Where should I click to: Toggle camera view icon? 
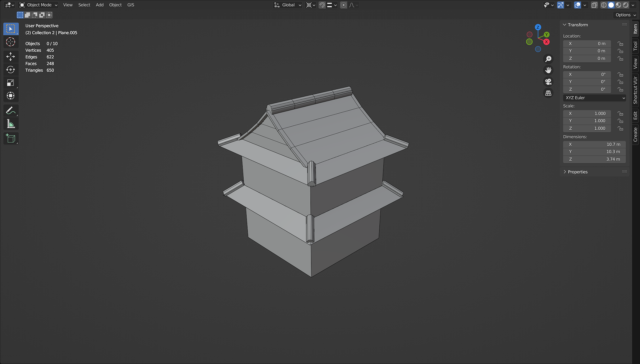pos(548,82)
